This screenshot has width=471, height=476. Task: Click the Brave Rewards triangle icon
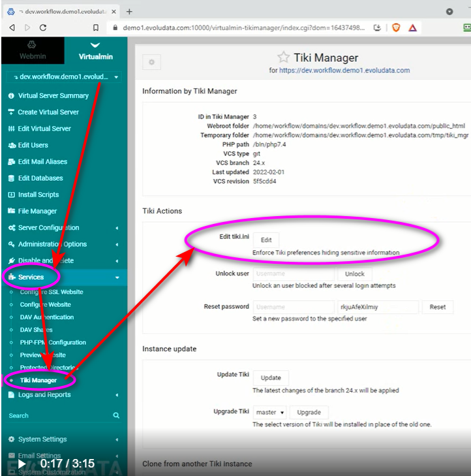pos(412,28)
